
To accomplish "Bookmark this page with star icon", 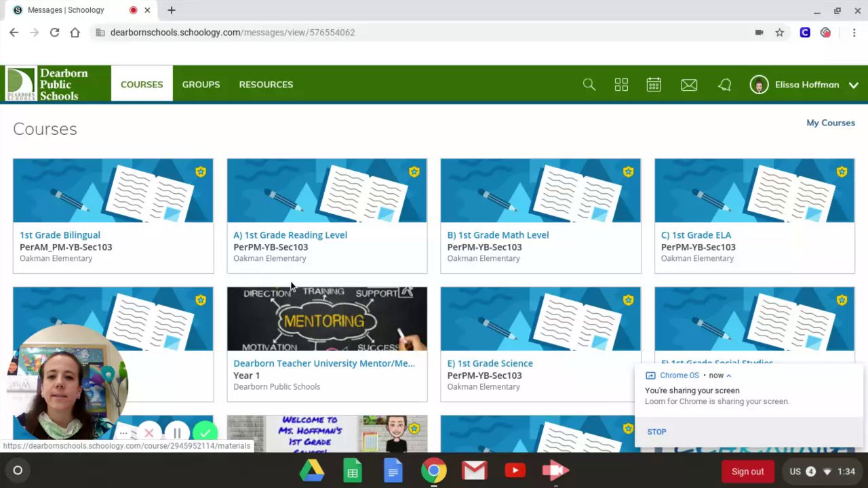I will click(780, 33).
